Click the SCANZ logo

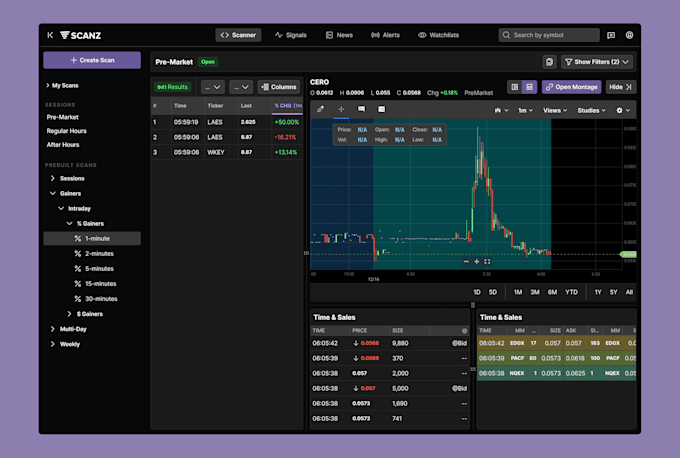pos(80,35)
